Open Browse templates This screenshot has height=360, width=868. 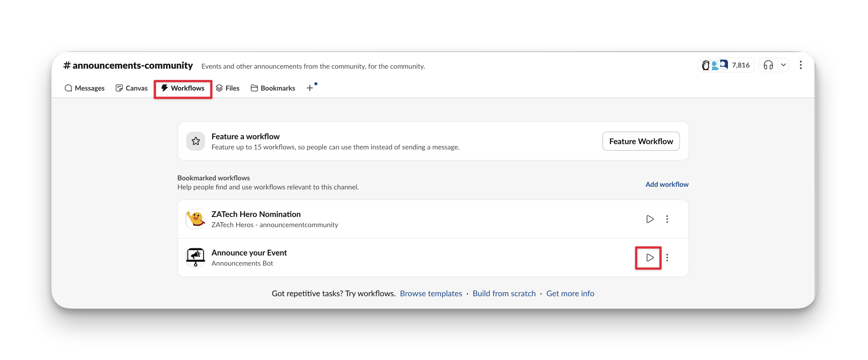[431, 293]
